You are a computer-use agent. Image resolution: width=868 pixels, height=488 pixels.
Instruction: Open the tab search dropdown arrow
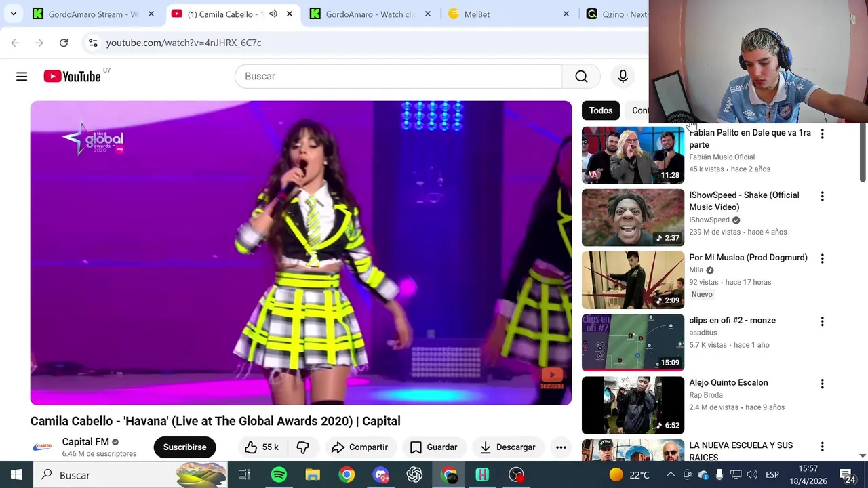13,14
